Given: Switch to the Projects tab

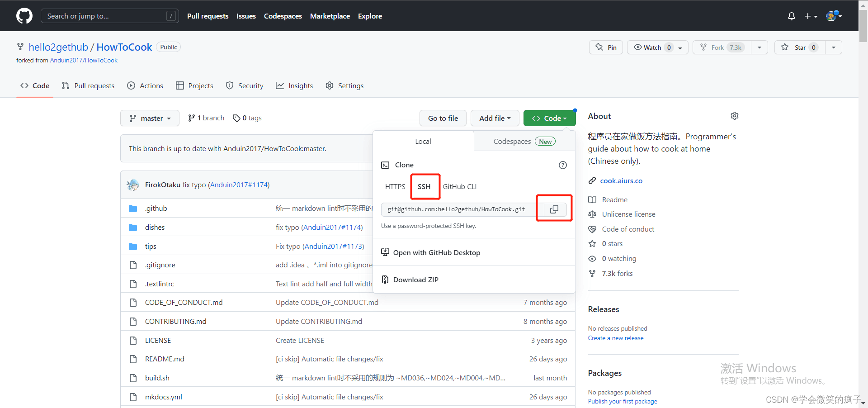Looking at the screenshot, I should (194, 85).
